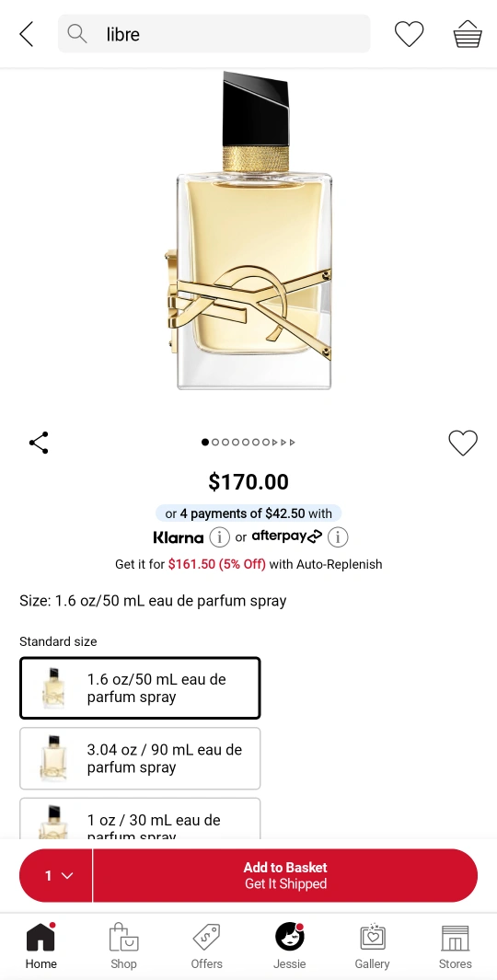Open the Offers tab
Screen dimensions: 497x980
(206, 946)
